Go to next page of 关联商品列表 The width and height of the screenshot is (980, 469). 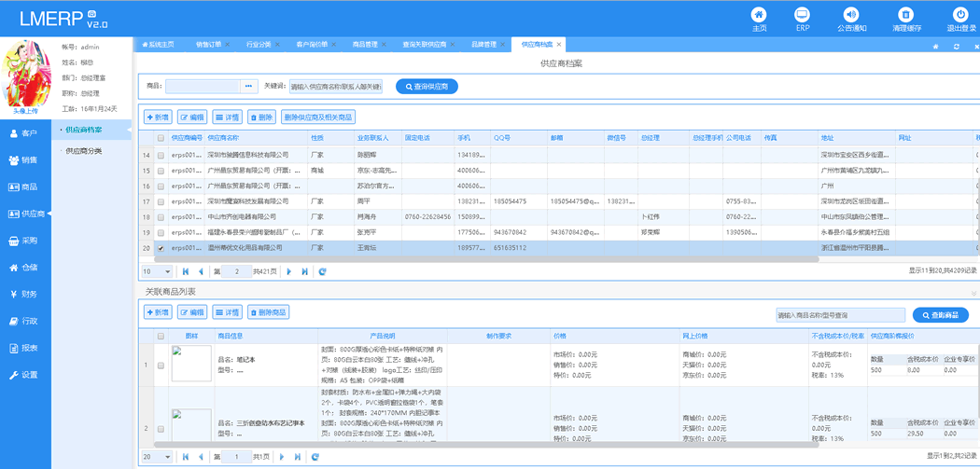click(x=282, y=457)
